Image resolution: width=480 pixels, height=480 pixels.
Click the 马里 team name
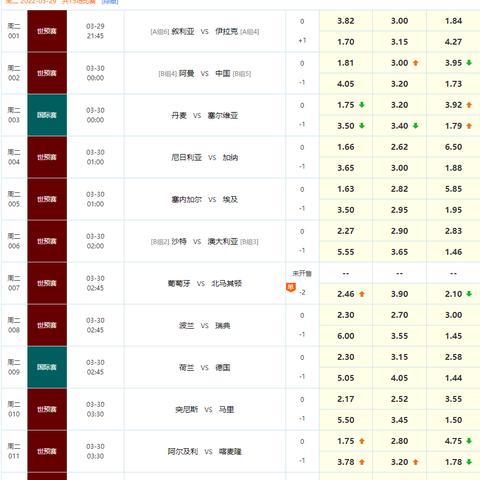coord(226,410)
